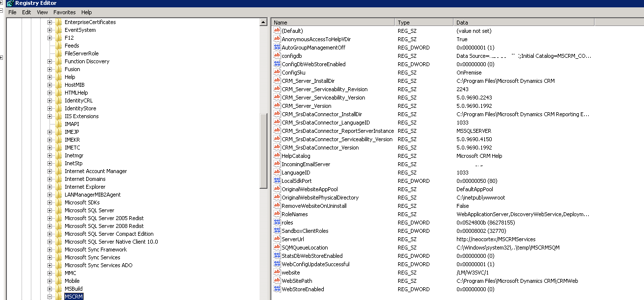
Task: Click the LocalSdkPort DWORD icon
Action: click(x=277, y=181)
